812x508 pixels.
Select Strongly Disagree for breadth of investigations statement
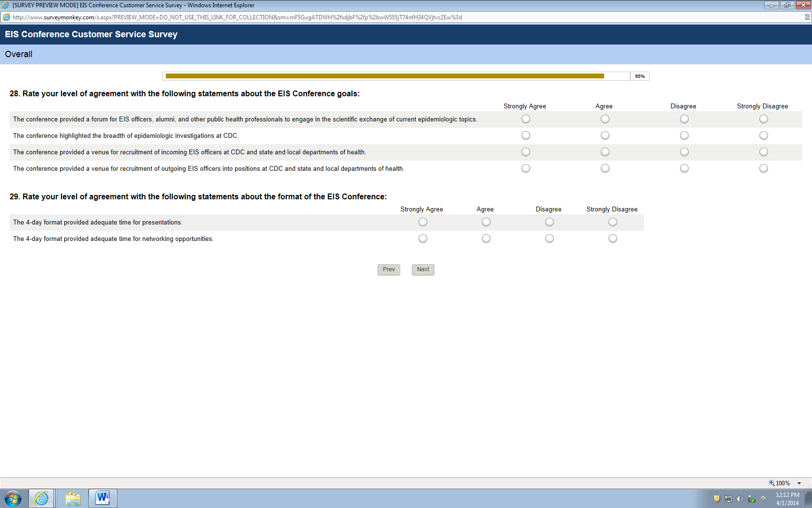click(x=764, y=135)
